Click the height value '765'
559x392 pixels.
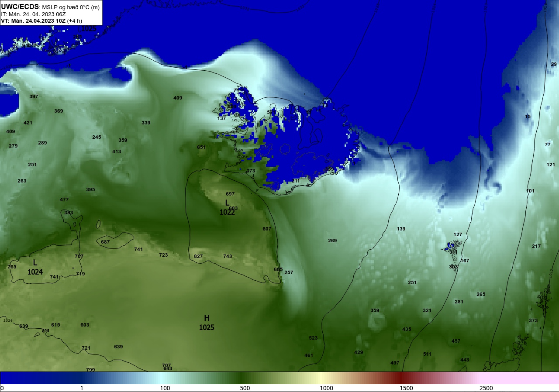pyautogui.click(x=12, y=267)
